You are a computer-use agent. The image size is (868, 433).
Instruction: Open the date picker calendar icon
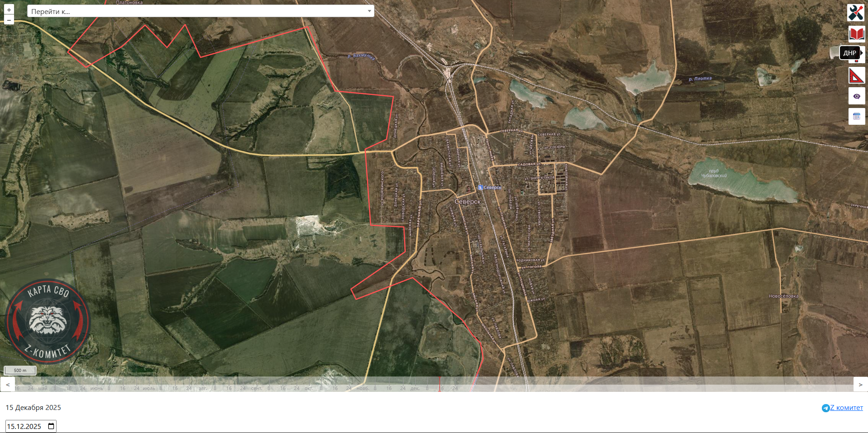click(51, 426)
